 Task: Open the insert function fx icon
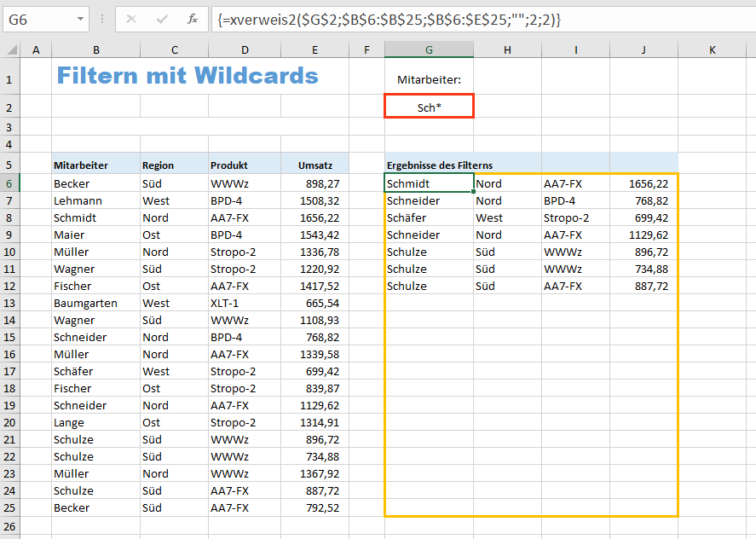point(193,20)
